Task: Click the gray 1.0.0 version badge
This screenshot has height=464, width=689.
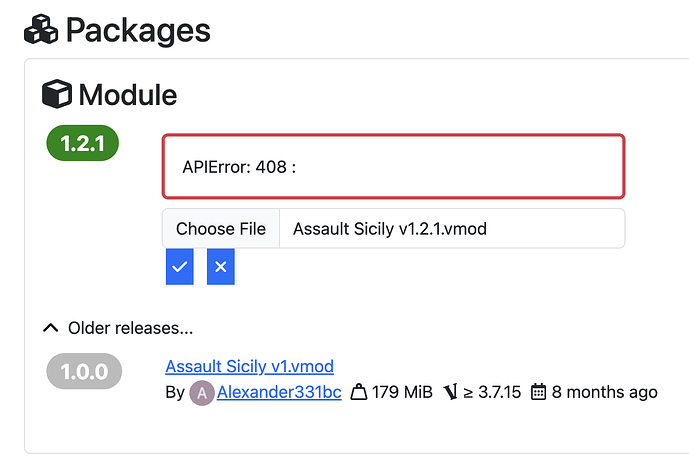Action: [x=84, y=371]
